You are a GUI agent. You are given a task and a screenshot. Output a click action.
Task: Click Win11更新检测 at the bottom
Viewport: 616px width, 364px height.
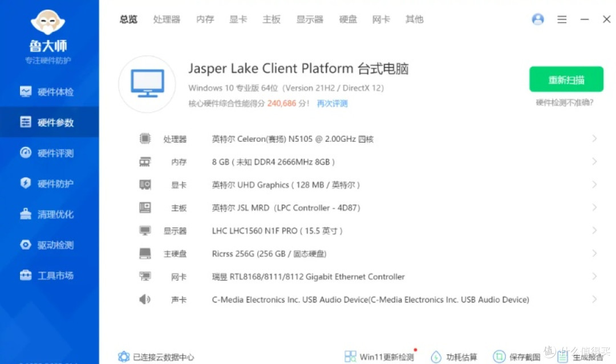[379, 357]
